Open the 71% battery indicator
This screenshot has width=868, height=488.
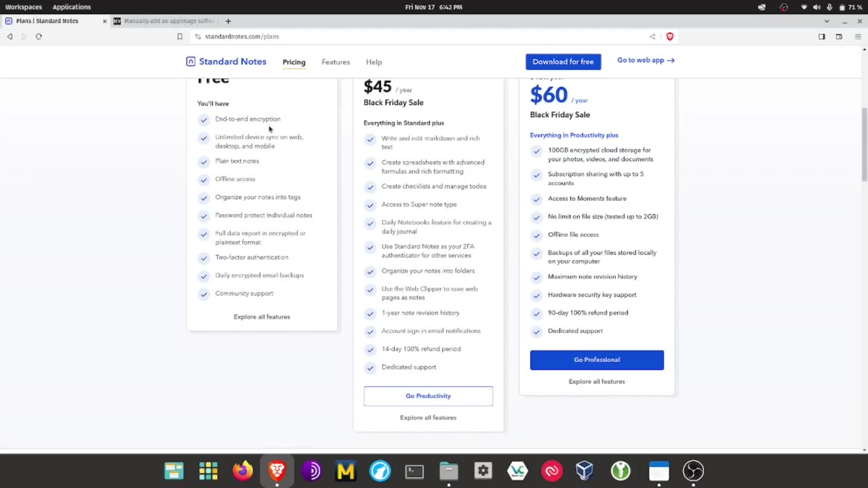point(850,7)
